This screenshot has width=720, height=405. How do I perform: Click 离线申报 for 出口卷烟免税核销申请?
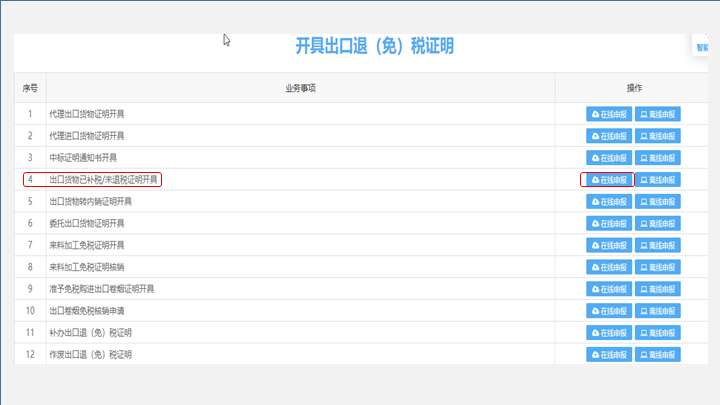(658, 311)
